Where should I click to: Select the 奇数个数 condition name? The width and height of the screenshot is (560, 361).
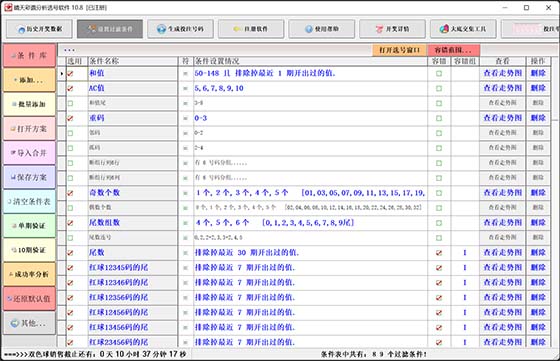point(132,193)
